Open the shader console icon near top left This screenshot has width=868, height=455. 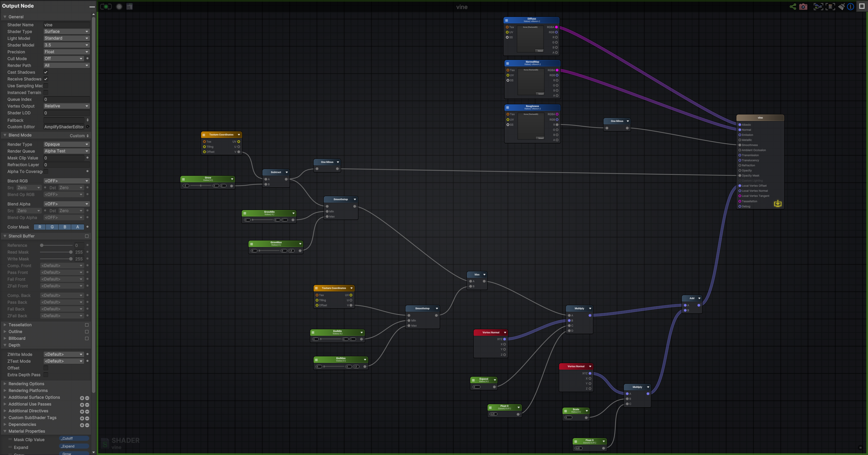[129, 6]
